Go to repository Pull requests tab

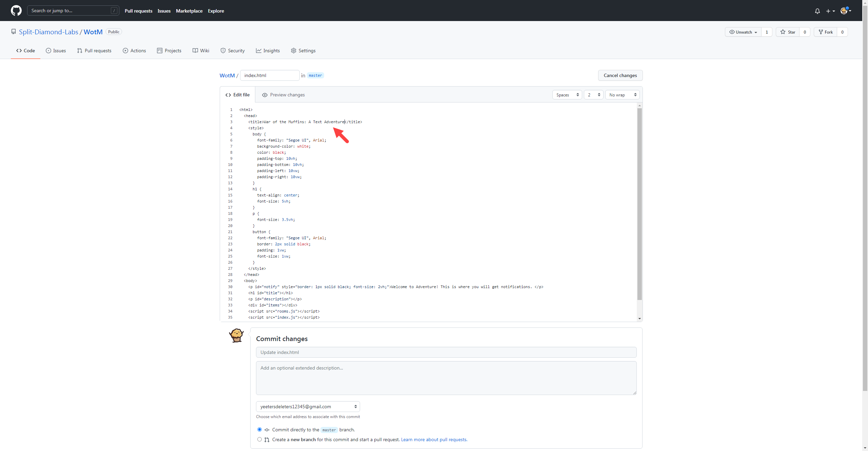(94, 51)
